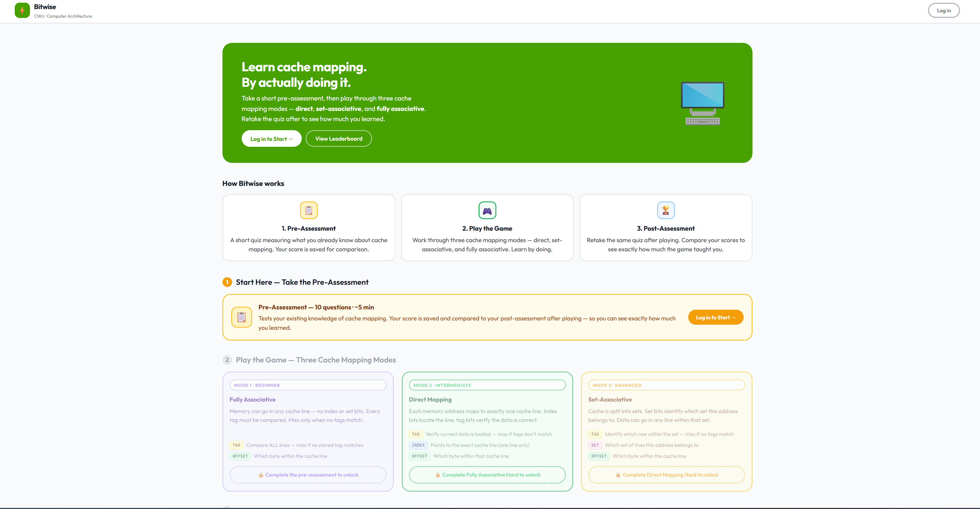Click the orange step 1 number badge
The height and width of the screenshot is (509, 980).
[227, 282]
